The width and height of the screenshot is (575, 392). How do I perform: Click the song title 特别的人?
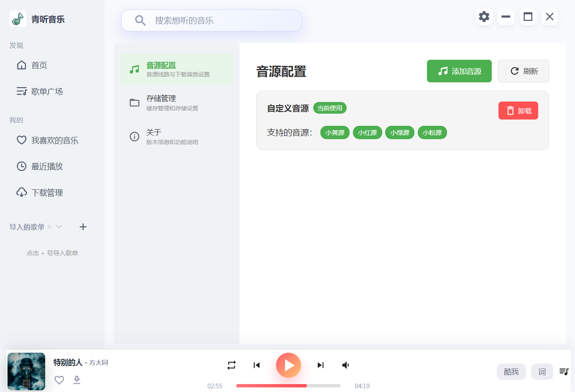point(68,362)
